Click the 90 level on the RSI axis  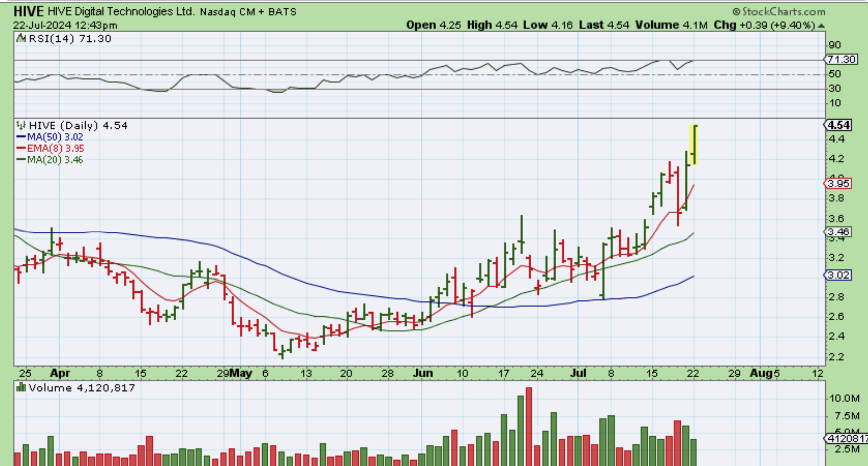click(x=834, y=45)
